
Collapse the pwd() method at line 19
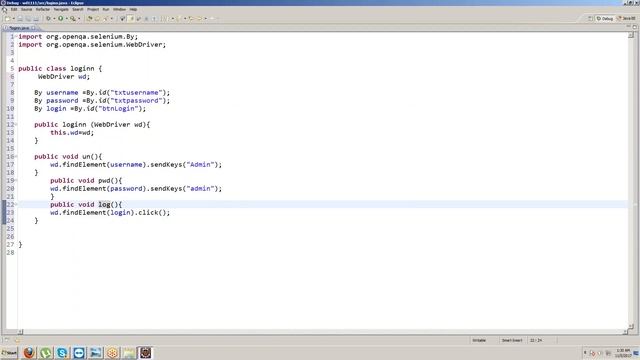pyautogui.click(x=16, y=180)
